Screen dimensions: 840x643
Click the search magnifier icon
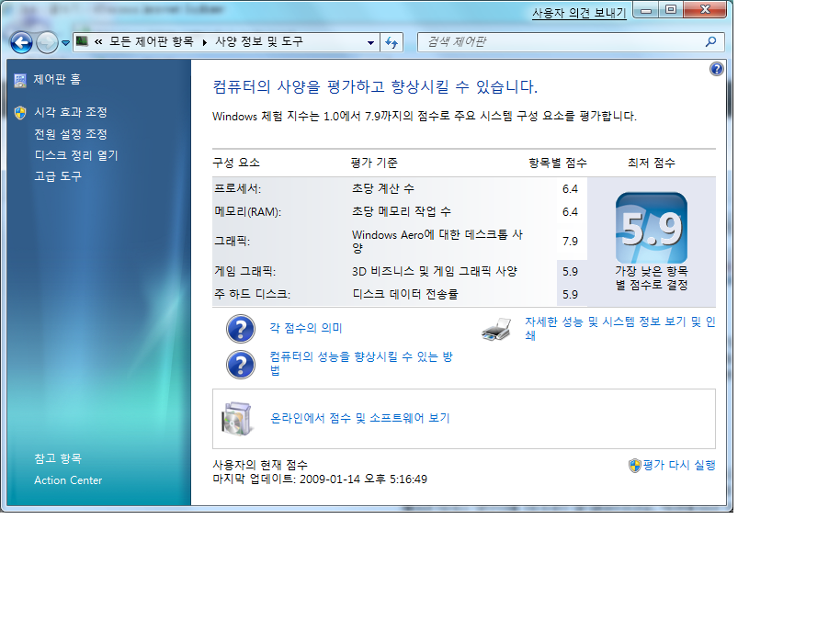point(711,41)
